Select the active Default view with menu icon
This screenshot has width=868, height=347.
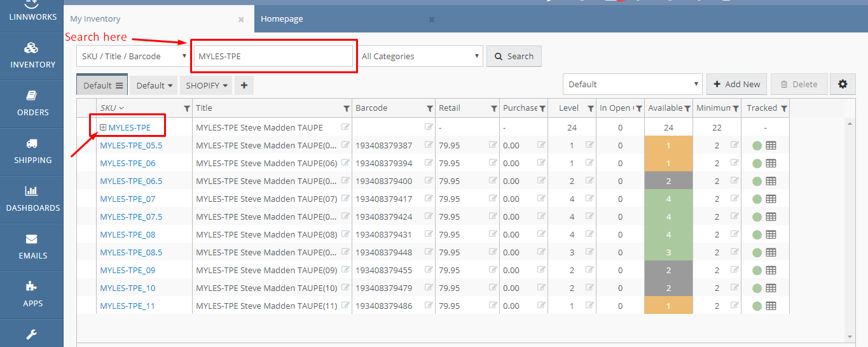click(102, 85)
